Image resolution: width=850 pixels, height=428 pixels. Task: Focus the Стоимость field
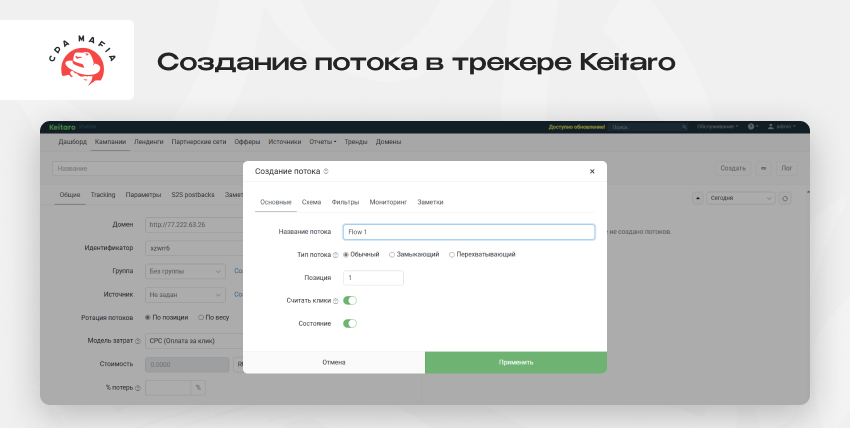(187, 365)
